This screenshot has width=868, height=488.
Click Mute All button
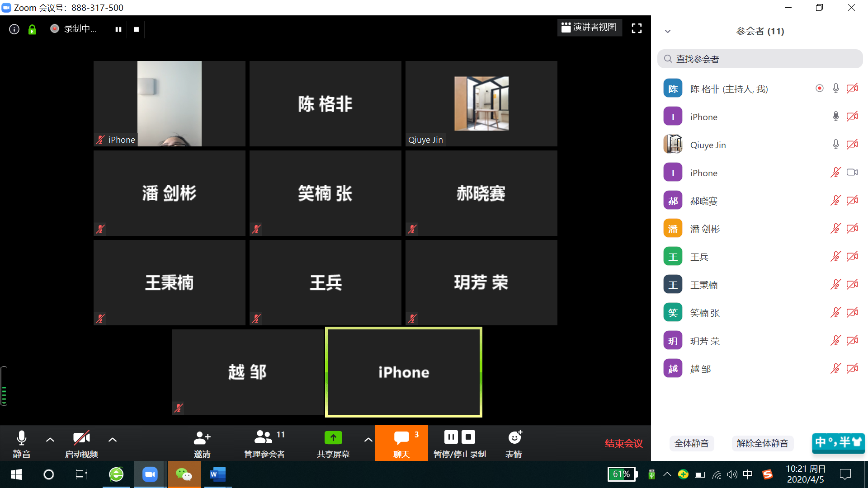691,443
